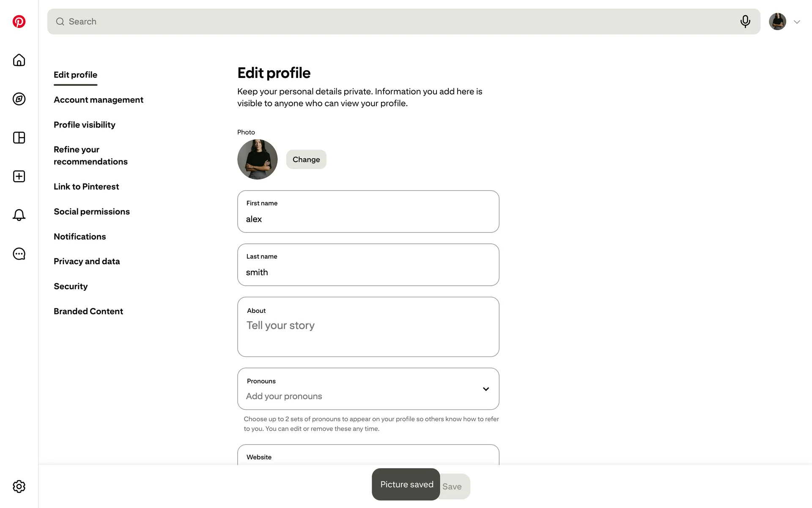Open the Explore compass icon
Screen dimensions: 812x508
click(x=19, y=99)
